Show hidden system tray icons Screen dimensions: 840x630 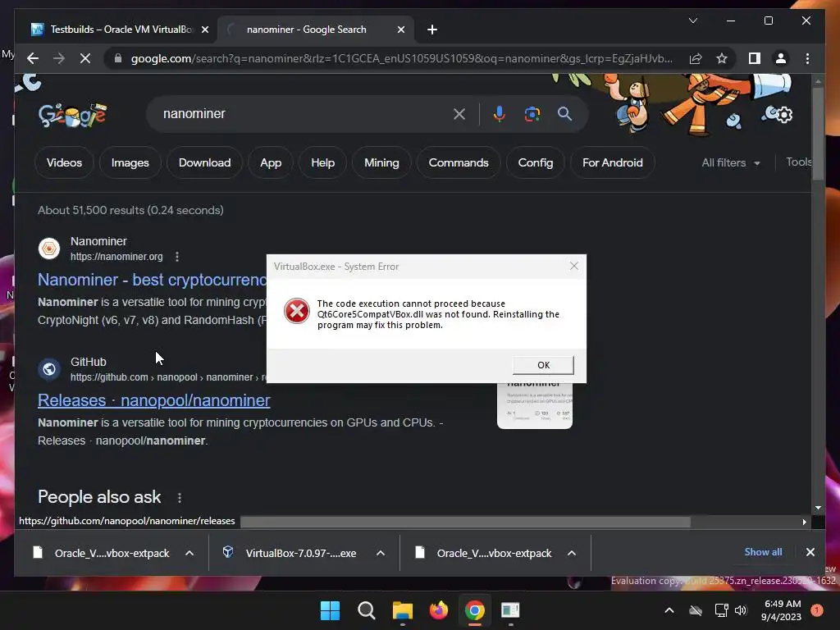pyautogui.click(x=669, y=610)
